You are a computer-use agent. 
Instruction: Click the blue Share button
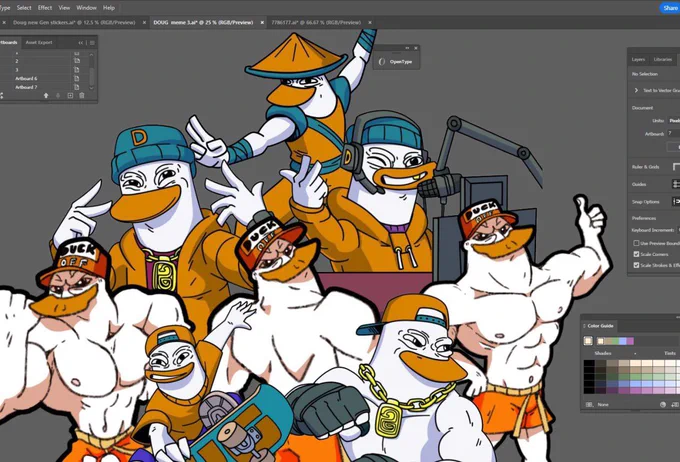click(x=670, y=8)
